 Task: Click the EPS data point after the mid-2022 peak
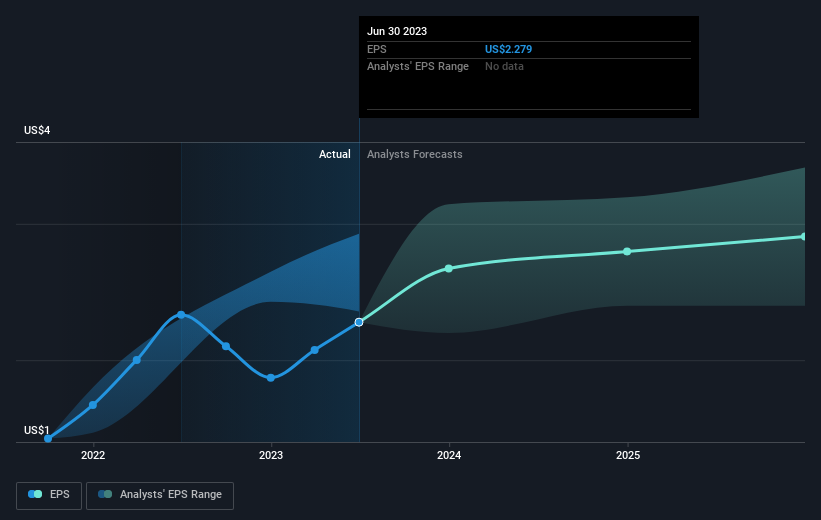[226, 346]
